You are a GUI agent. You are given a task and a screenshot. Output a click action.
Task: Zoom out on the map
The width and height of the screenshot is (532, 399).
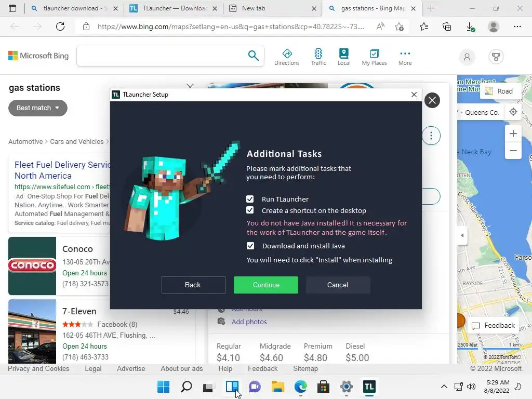coord(513,150)
